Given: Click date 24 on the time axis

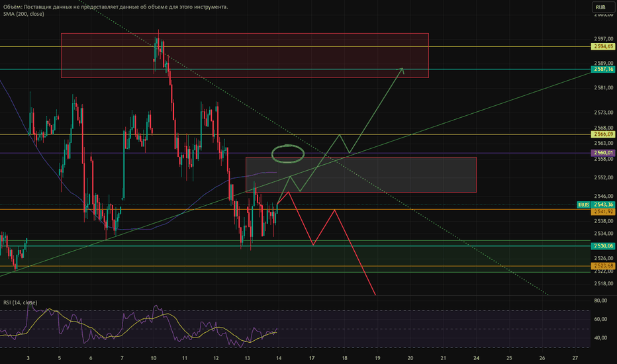Looking at the screenshot, I should [476, 357].
